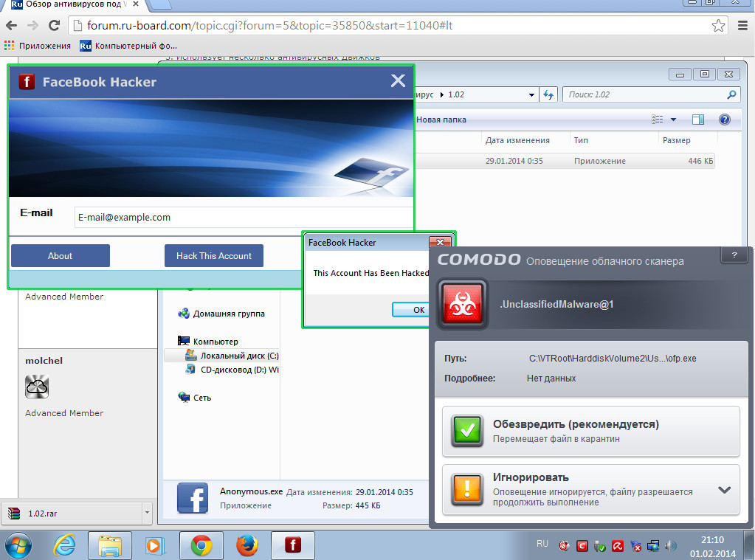This screenshot has height=560, width=755.
Task: Open the volume speaker tray icon
Action: tap(671, 547)
